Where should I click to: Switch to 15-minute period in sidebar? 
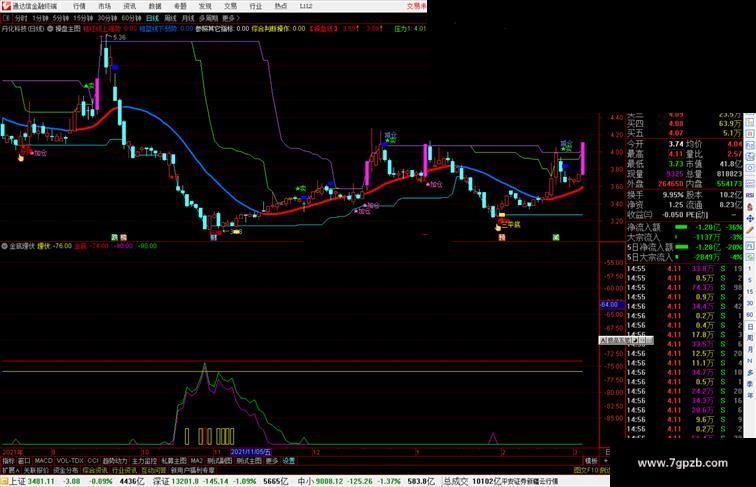750,292
